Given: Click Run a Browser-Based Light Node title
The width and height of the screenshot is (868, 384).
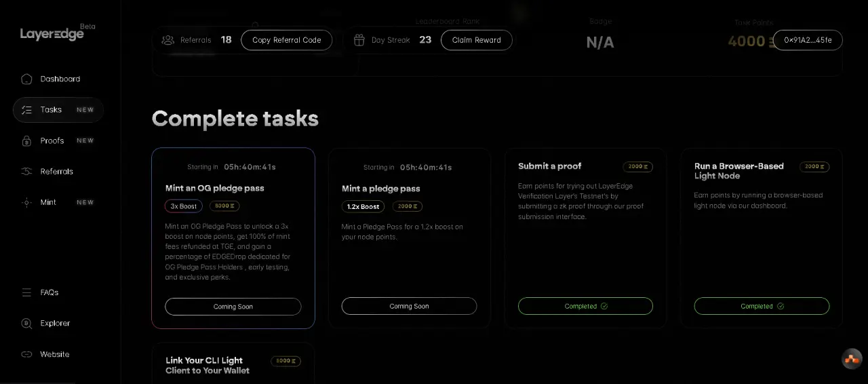Looking at the screenshot, I should pyautogui.click(x=739, y=171).
